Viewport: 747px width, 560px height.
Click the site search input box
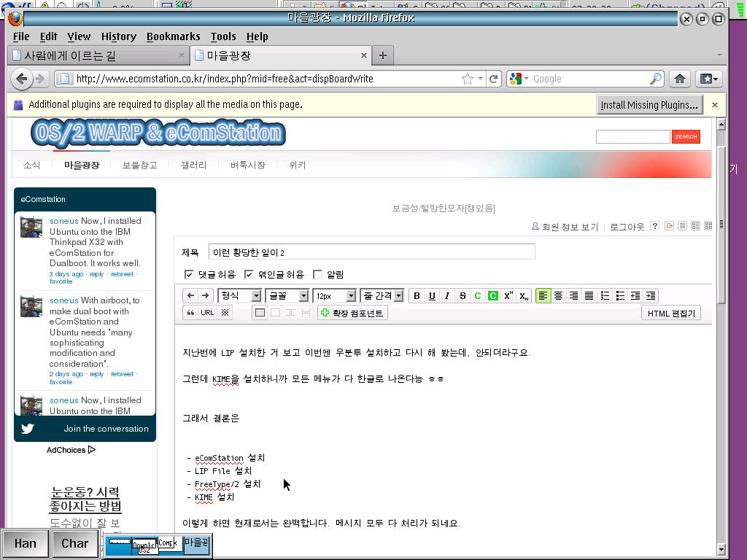click(632, 136)
